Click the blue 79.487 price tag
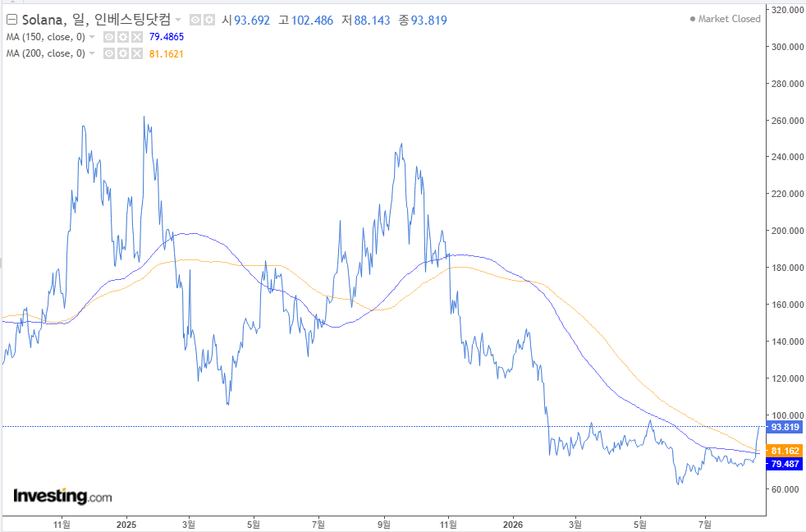Viewport: 806px width, 532px height. 785,464
